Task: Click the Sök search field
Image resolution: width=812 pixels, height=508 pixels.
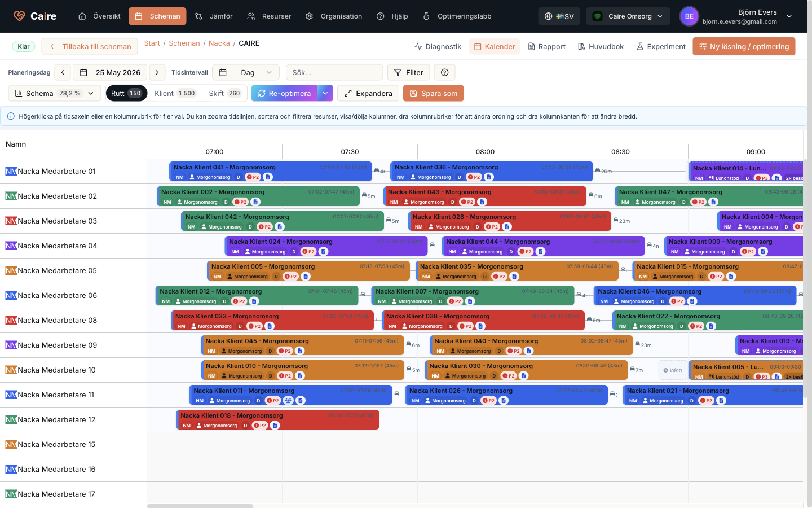Action: tap(334, 72)
